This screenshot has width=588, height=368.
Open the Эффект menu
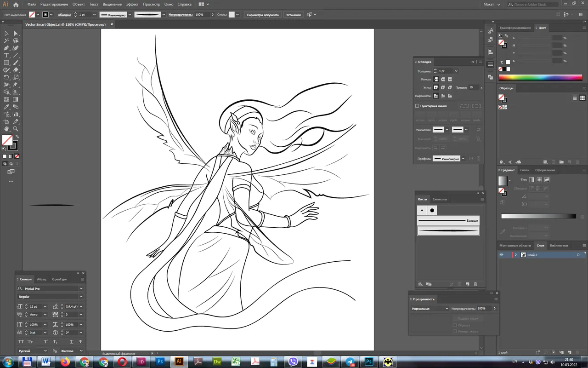pyautogui.click(x=132, y=4)
